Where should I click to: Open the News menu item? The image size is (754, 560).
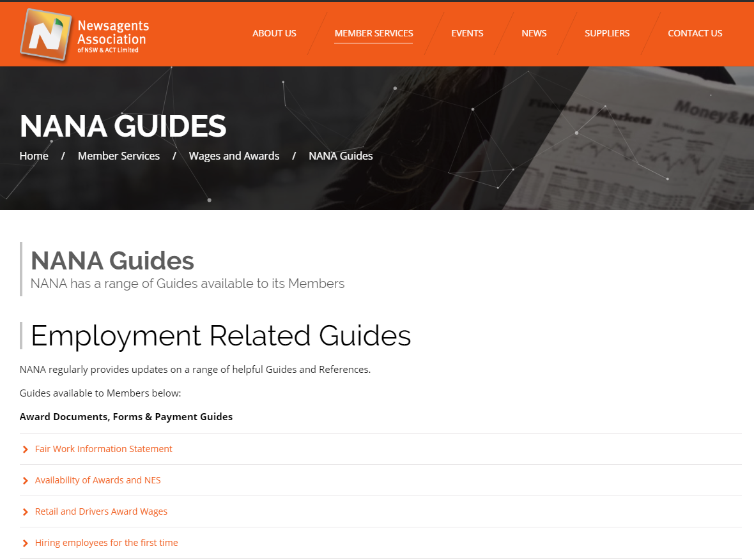(x=534, y=33)
